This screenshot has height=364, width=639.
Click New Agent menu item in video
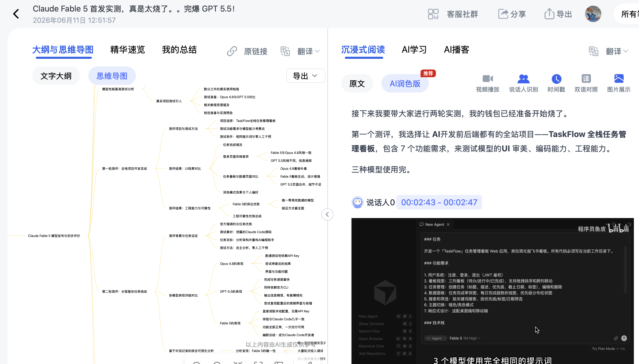pyautogui.click(x=368, y=316)
